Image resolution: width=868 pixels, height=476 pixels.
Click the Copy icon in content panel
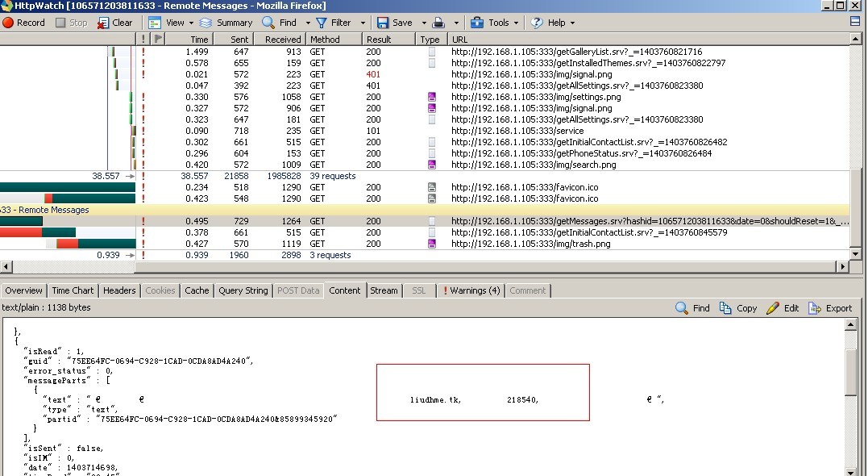click(x=738, y=308)
